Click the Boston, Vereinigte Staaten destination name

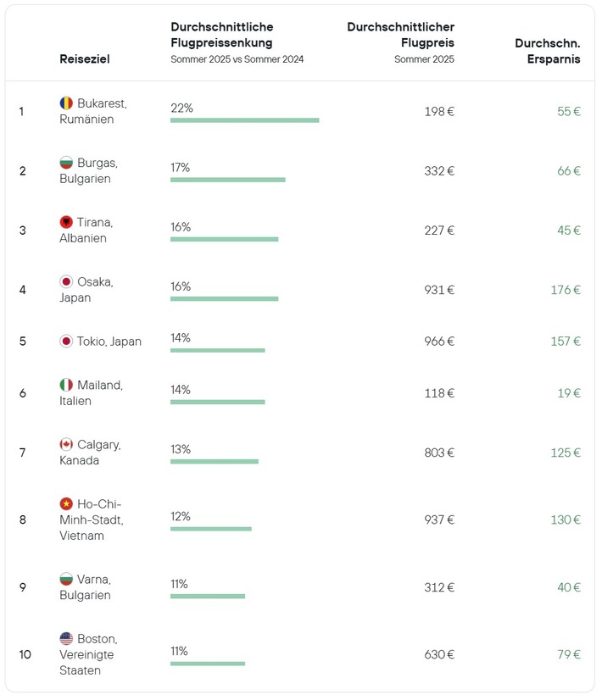[88, 654]
